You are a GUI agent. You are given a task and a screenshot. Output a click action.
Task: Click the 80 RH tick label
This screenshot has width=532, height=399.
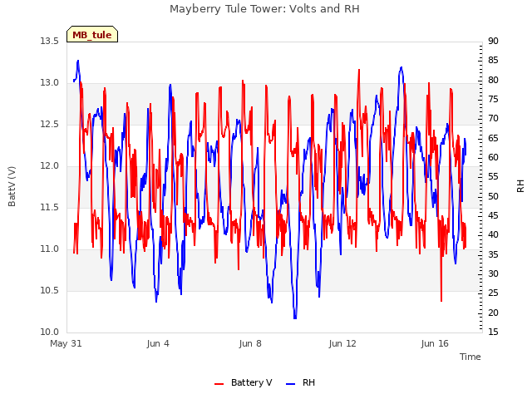(x=493, y=80)
